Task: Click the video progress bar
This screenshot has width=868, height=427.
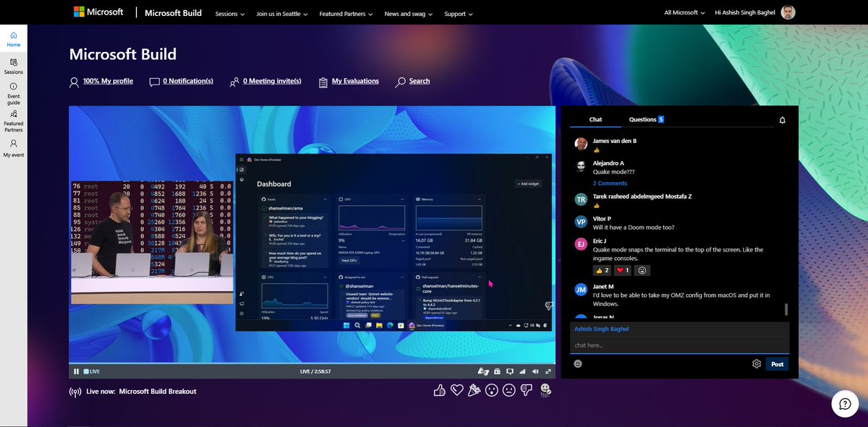Action: (312, 363)
